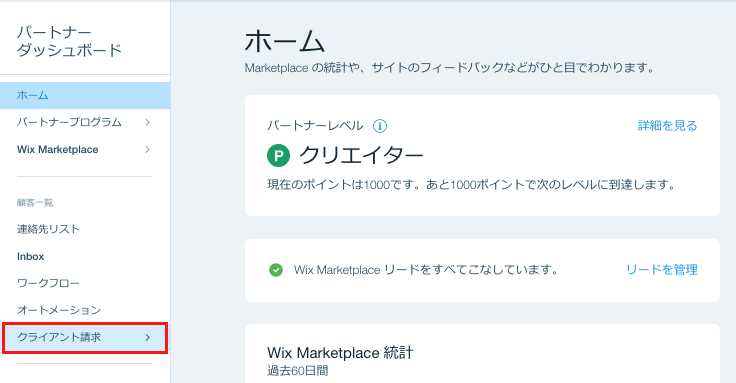Click the green P partner level badge
This screenshot has height=383, width=736.
(x=278, y=155)
